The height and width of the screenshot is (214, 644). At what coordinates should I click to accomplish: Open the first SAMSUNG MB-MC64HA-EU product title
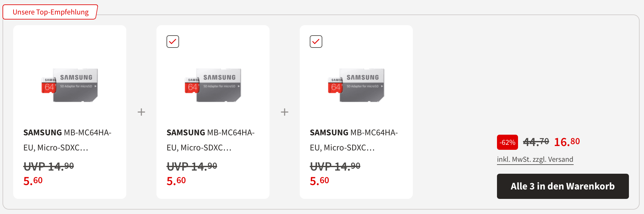[67, 140]
